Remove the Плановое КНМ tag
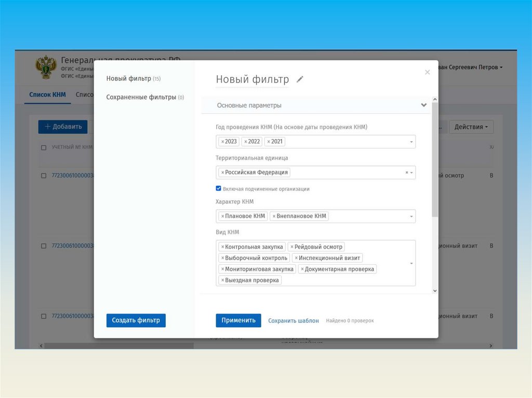The height and width of the screenshot is (398, 532). pyautogui.click(x=222, y=216)
